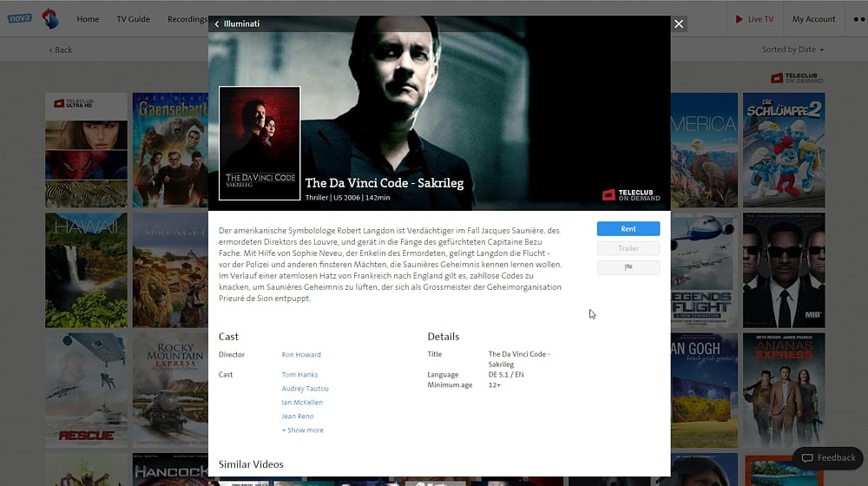Click the Live TV play icon
The height and width of the screenshot is (486, 868).
(x=739, y=19)
